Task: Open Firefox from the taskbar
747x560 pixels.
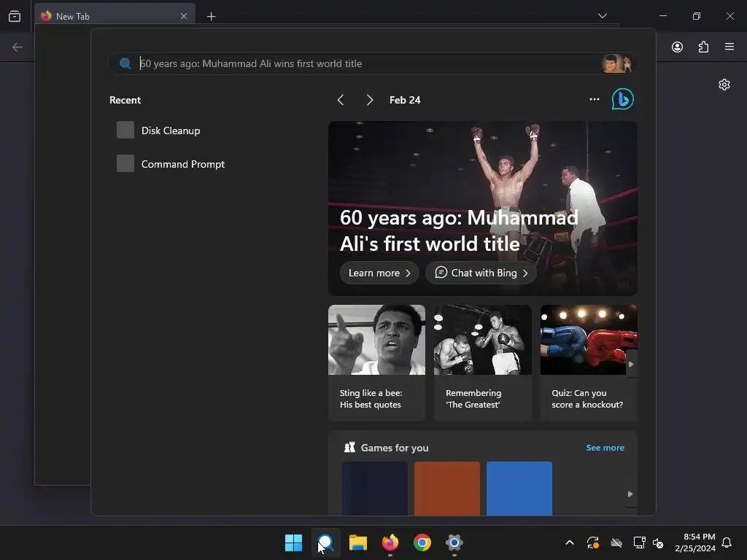Action: [390, 542]
